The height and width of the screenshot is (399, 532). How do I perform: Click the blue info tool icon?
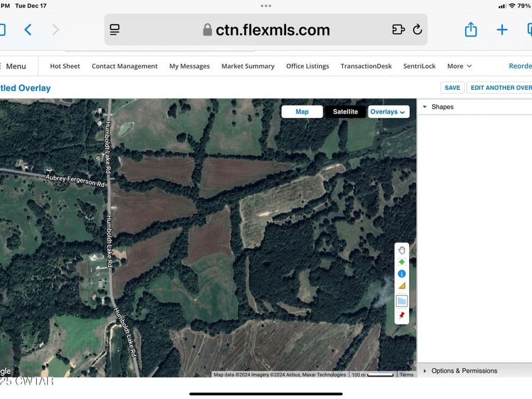click(x=402, y=274)
